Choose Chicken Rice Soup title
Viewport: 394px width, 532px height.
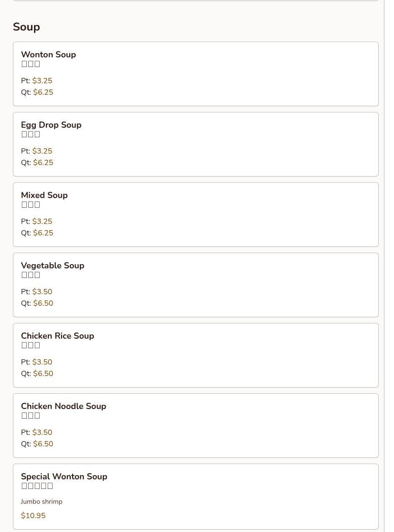[58, 335]
